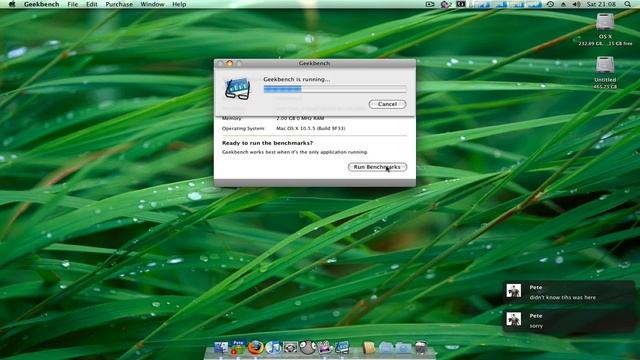Click the Geekbench window title bar
Image resolution: width=640 pixels, height=360 pixels.
pos(315,63)
